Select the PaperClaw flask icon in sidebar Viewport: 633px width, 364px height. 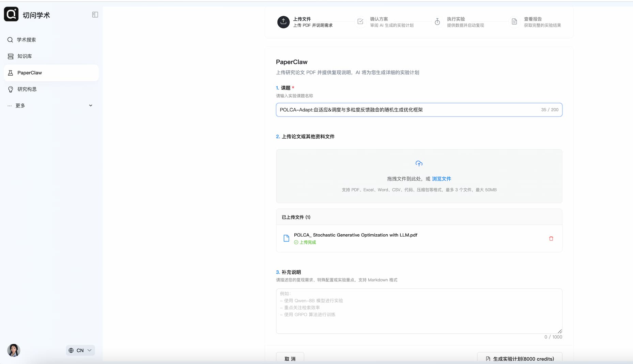11,73
